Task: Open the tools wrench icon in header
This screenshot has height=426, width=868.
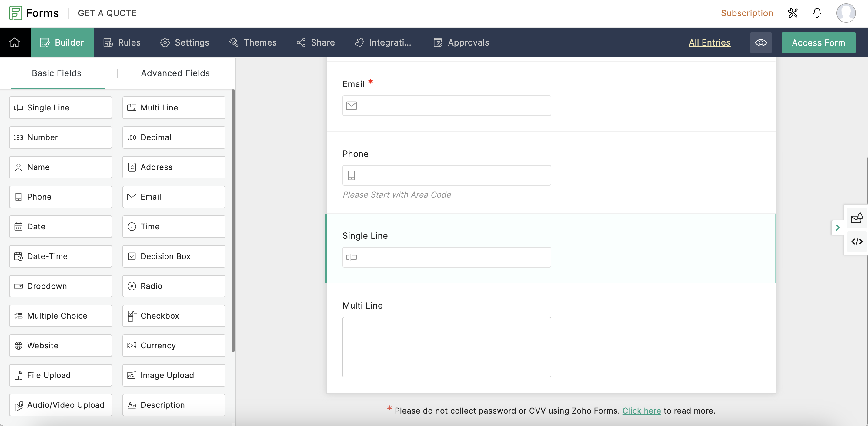Action: click(x=793, y=13)
